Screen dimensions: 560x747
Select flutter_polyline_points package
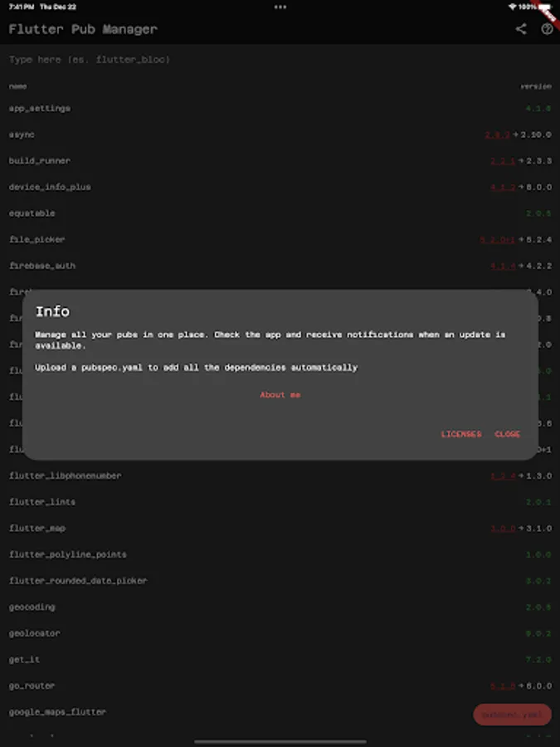tap(280, 554)
